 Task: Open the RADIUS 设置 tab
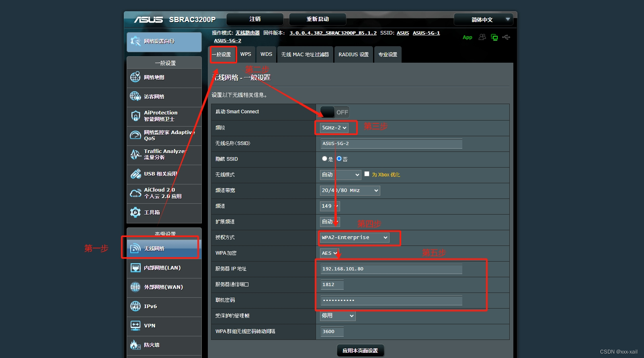[x=354, y=55]
